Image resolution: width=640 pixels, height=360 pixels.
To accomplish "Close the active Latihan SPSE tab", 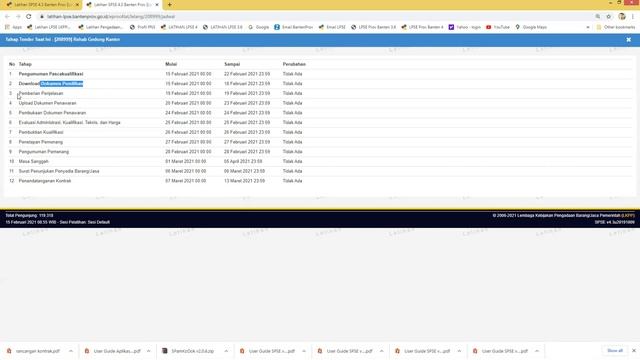I will [157, 4].
